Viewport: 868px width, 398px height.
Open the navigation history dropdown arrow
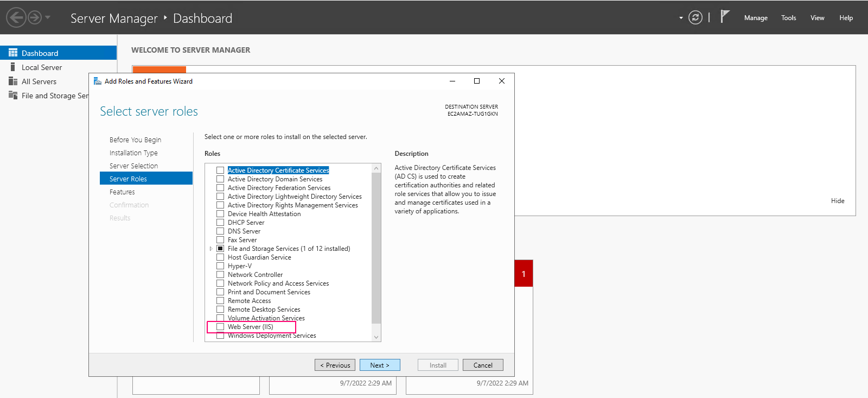(48, 17)
